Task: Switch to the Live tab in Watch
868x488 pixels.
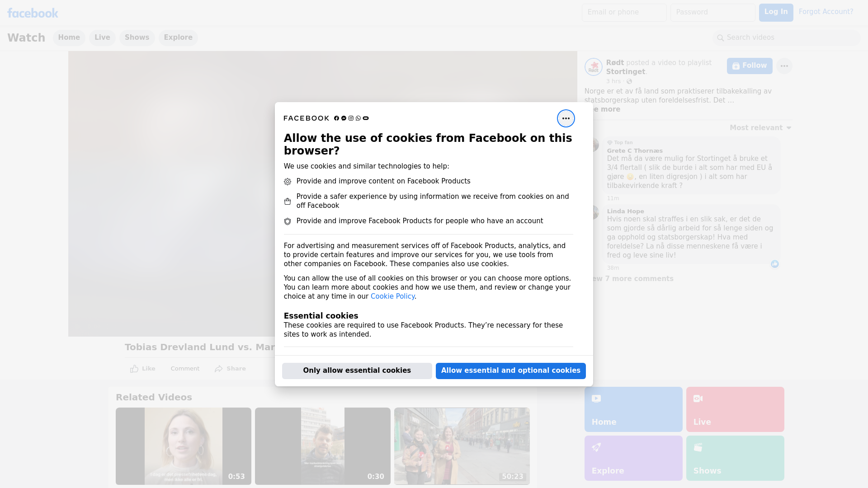Action: click(x=102, y=38)
